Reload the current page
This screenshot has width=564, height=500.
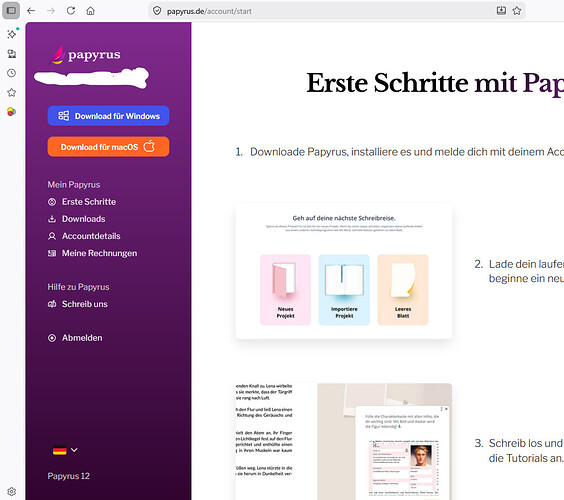71,11
